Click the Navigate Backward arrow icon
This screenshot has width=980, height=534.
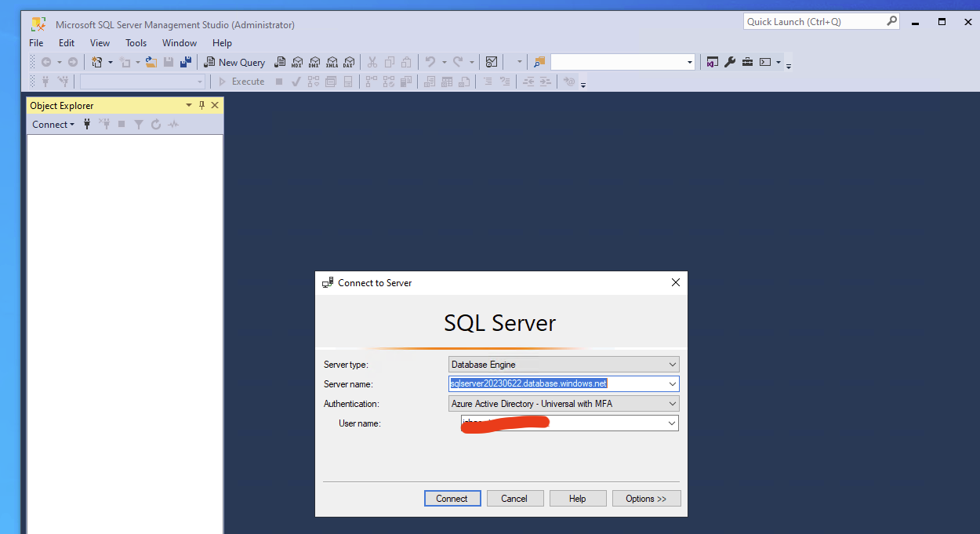coord(46,62)
